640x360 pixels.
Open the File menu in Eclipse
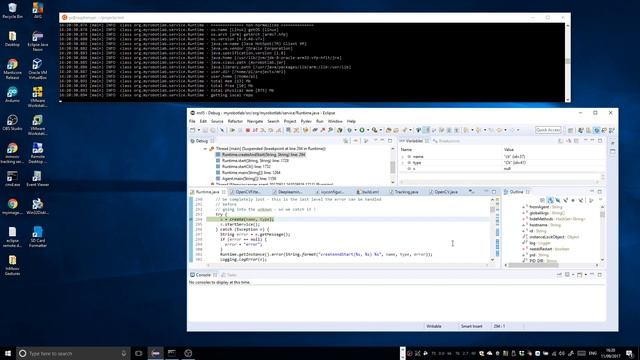pos(192,121)
